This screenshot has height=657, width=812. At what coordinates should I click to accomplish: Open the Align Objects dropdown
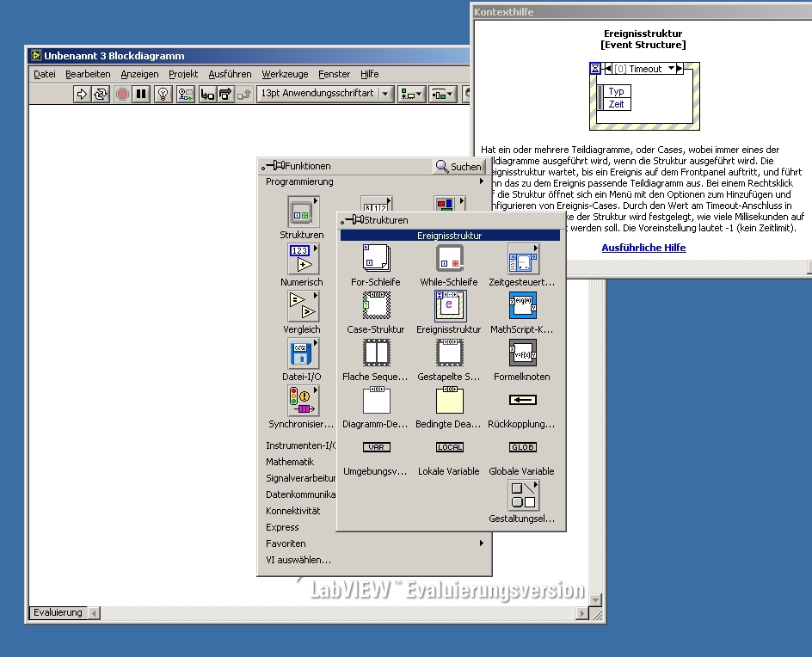[x=411, y=94]
